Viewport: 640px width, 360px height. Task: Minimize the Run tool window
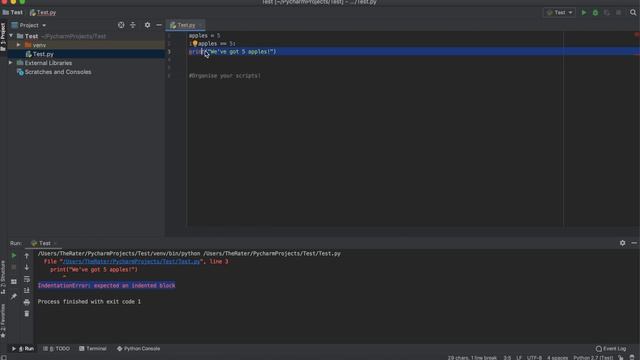pos(634,243)
